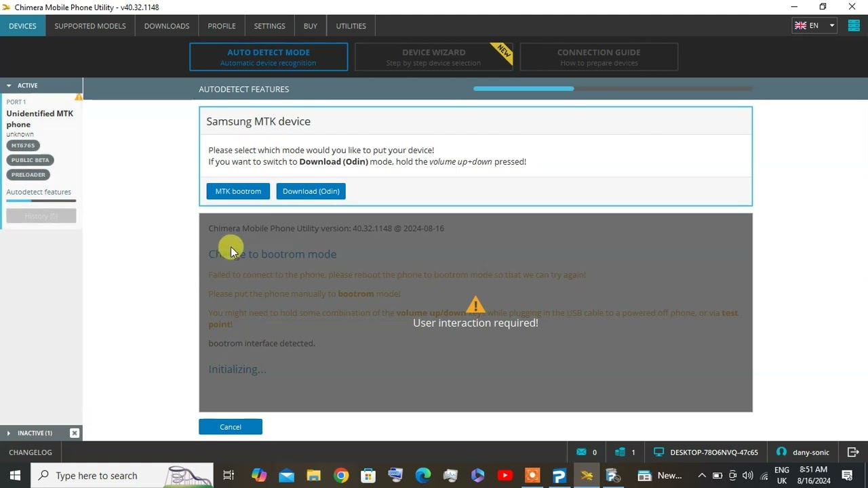868x488 pixels.
Task: Click the ENG UK language indicator
Action: (781, 475)
